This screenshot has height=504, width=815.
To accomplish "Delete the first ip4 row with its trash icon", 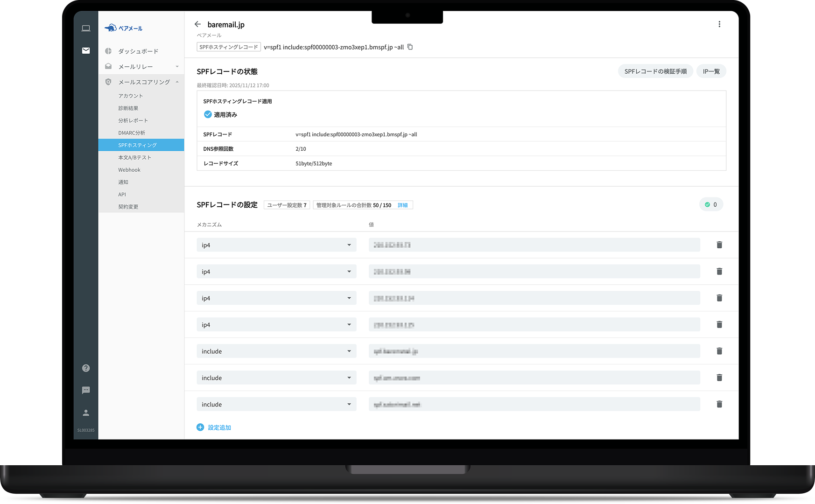I will tap(719, 245).
